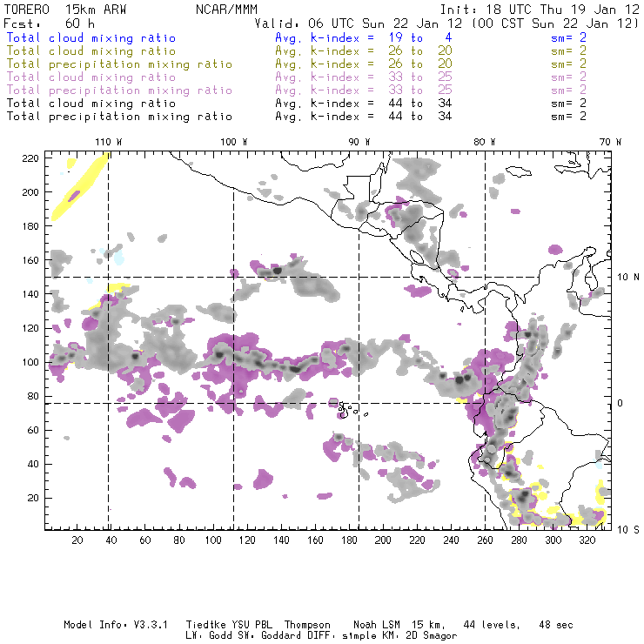Click y-axis tick label "100"

point(30,362)
